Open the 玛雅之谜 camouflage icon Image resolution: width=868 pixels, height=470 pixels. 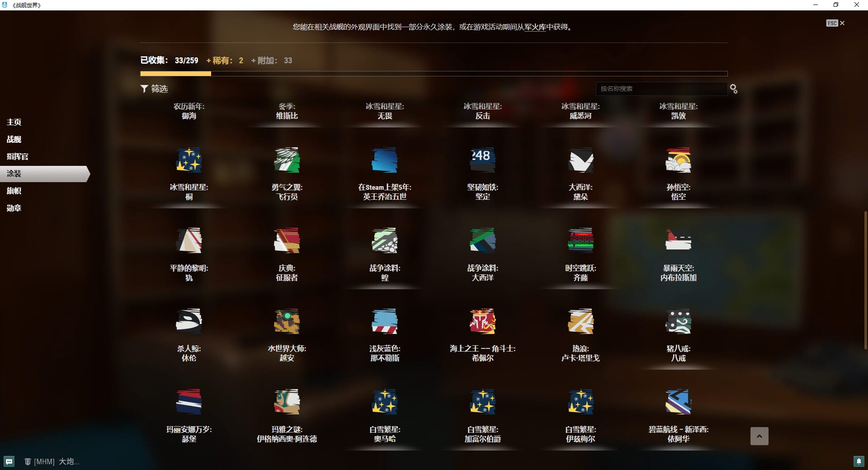pyautogui.click(x=287, y=402)
